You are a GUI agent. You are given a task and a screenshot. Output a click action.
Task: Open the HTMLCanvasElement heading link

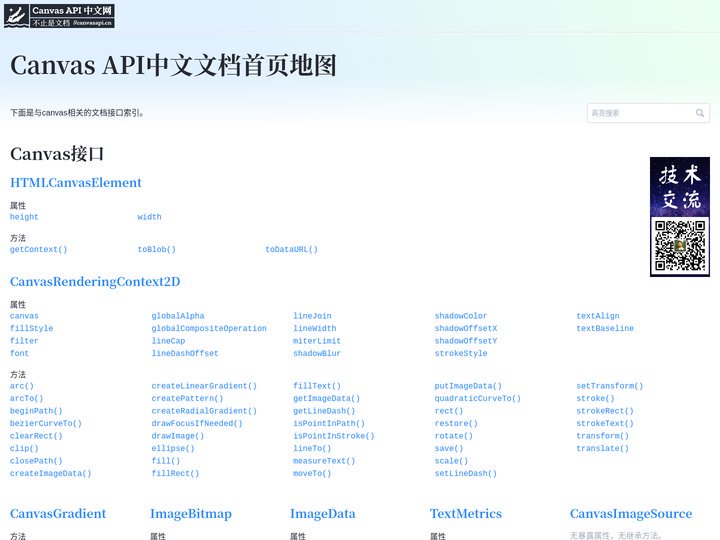tap(76, 183)
